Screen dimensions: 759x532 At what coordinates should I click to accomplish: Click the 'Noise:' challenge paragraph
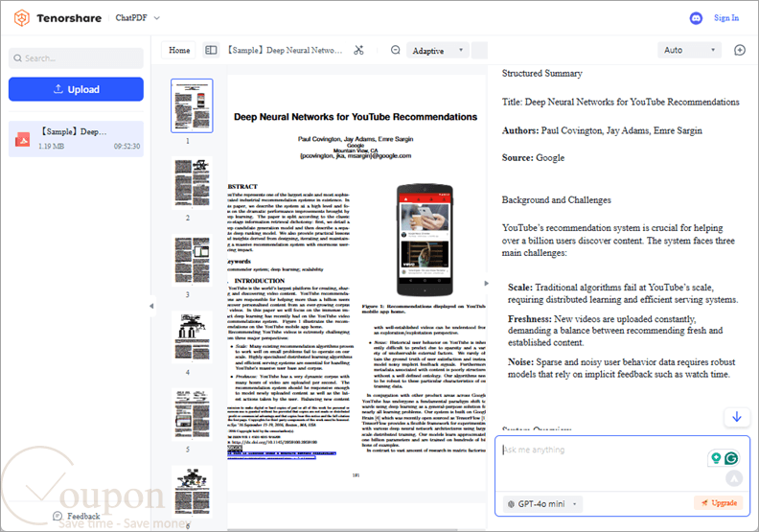pos(621,368)
